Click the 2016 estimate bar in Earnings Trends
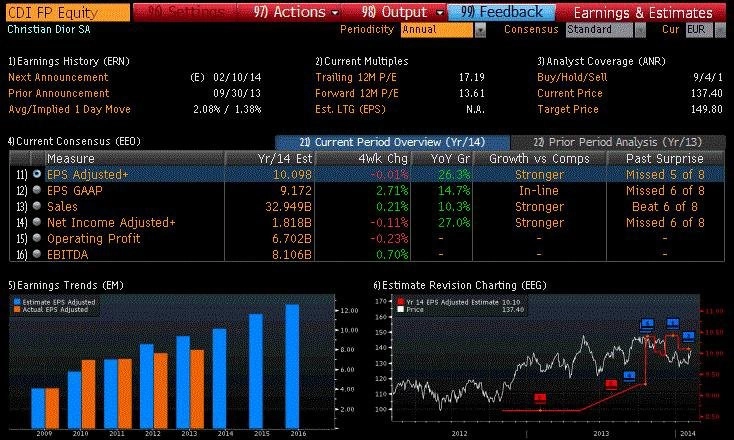 coord(292,366)
